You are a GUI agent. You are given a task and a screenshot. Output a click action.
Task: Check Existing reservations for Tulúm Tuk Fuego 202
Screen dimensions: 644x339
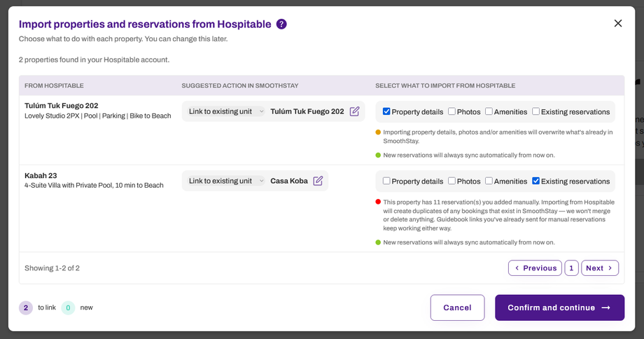click(536, 111)
